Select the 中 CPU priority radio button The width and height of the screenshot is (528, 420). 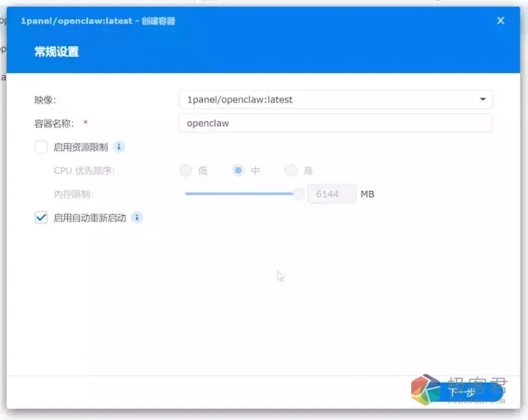(x=239, y=170)
